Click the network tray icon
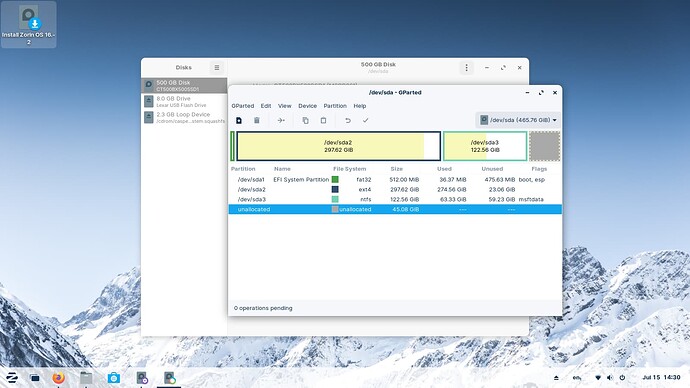This screenshot has width=690, height=388. [598, 377]
